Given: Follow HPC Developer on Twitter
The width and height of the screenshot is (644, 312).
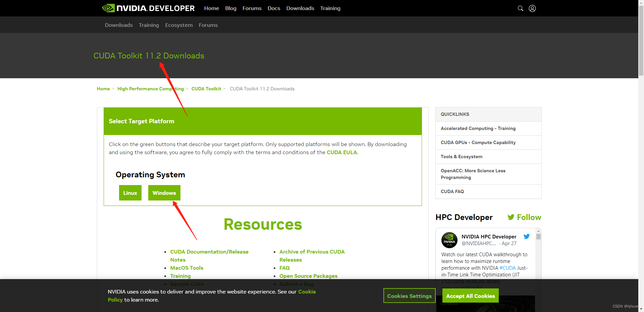Looking at the screenshot, I should click(x=524, y=217).
